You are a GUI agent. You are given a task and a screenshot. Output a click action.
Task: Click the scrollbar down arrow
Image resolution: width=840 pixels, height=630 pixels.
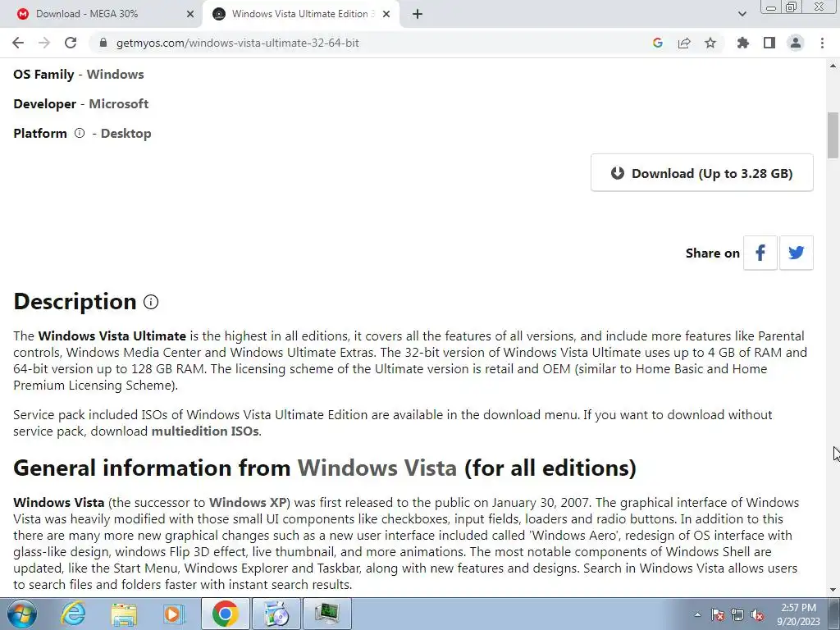coord(833,590)
